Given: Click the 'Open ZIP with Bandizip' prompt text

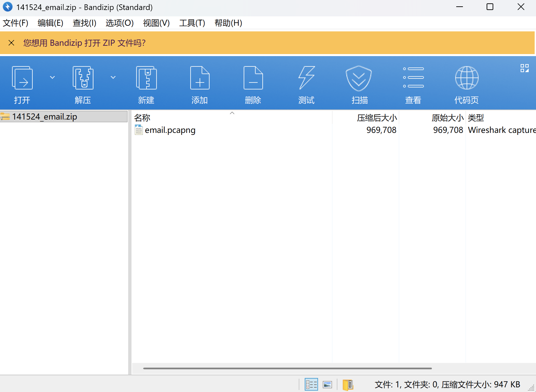Looking at the screenshot, I should click(84, 43).
